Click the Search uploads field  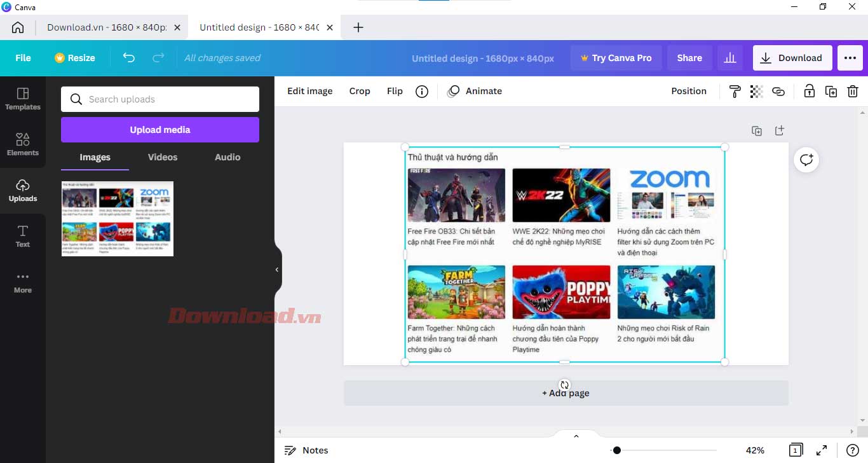click(160, 99)
